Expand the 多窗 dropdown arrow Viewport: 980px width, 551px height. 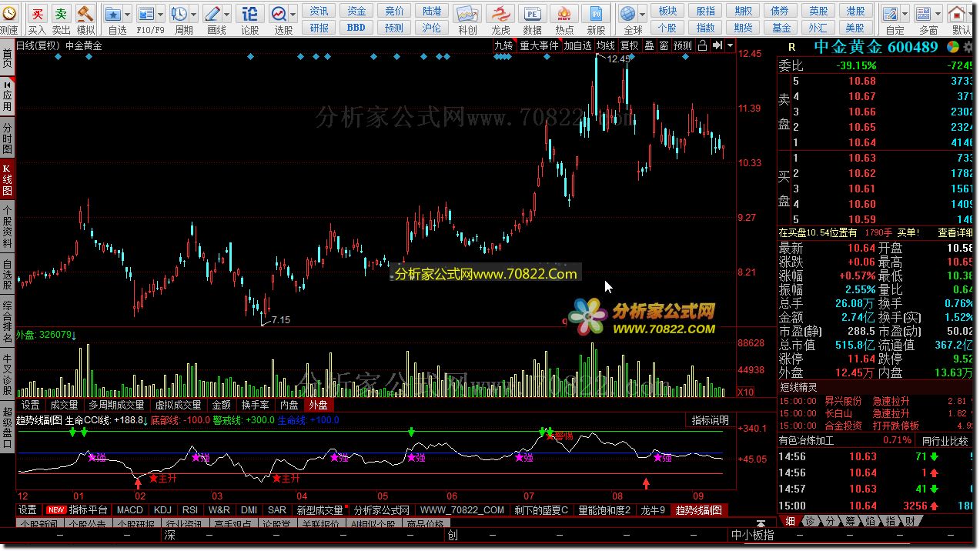tap(938, 14)
